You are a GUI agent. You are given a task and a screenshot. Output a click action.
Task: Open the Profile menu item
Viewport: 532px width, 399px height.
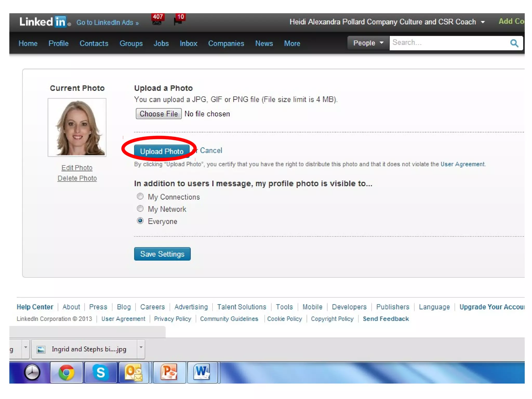point(58,43)
